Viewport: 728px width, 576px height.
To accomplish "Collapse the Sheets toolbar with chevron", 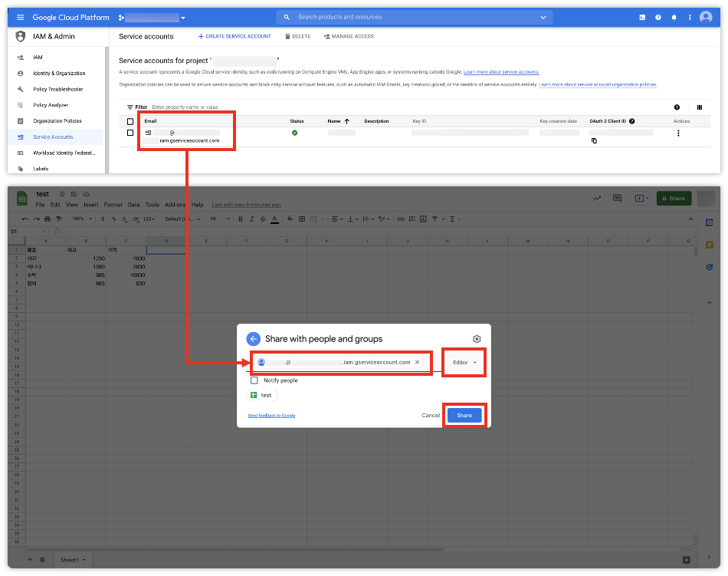I will [690, 219].
